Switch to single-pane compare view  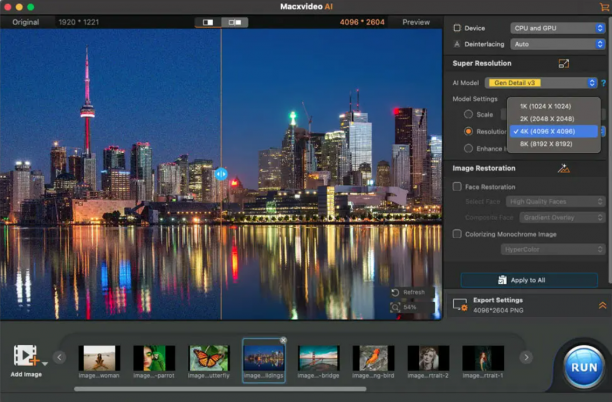tap(208, 22)
